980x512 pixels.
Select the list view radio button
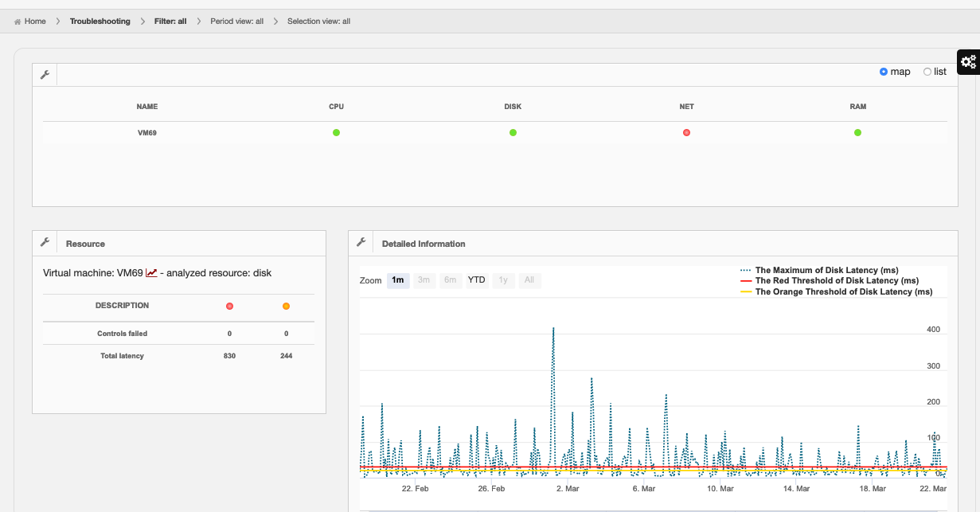tap(927, 72)
